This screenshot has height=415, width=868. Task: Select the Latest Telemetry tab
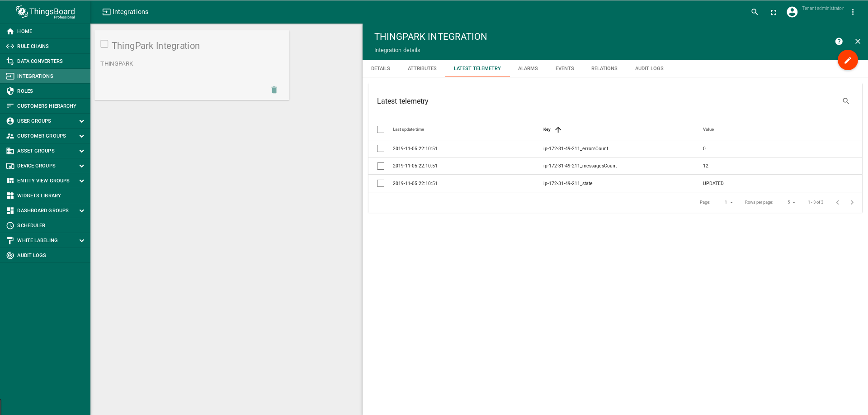coord(477,68)
